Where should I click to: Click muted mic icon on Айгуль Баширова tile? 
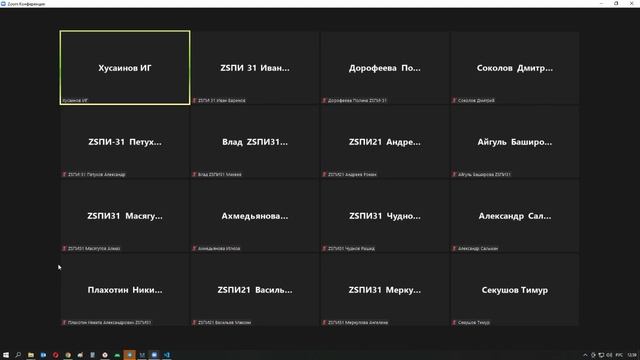(x=454, y=174)
